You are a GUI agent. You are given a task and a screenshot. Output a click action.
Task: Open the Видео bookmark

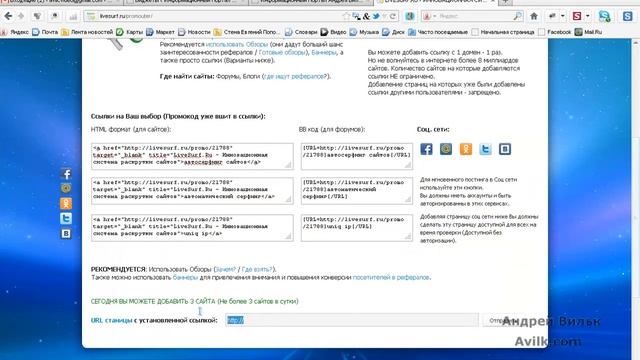tap(333, 32)
